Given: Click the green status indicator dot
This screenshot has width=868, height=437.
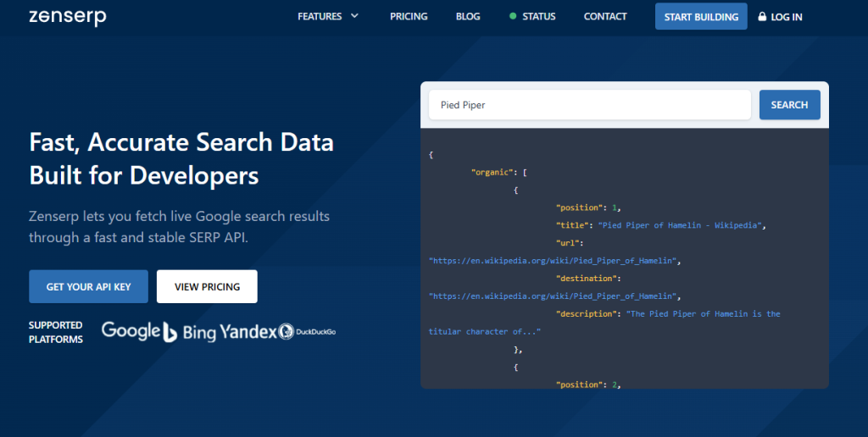Looking at the screenshot, I should (513, 16).
